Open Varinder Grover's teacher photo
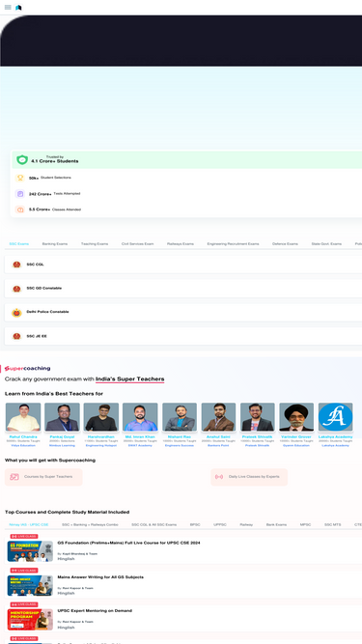 [296, 417]
